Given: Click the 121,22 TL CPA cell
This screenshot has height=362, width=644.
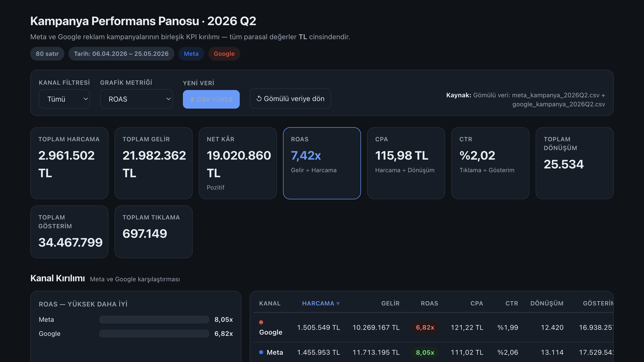Looking at the screenshot, I should [467, 327].
